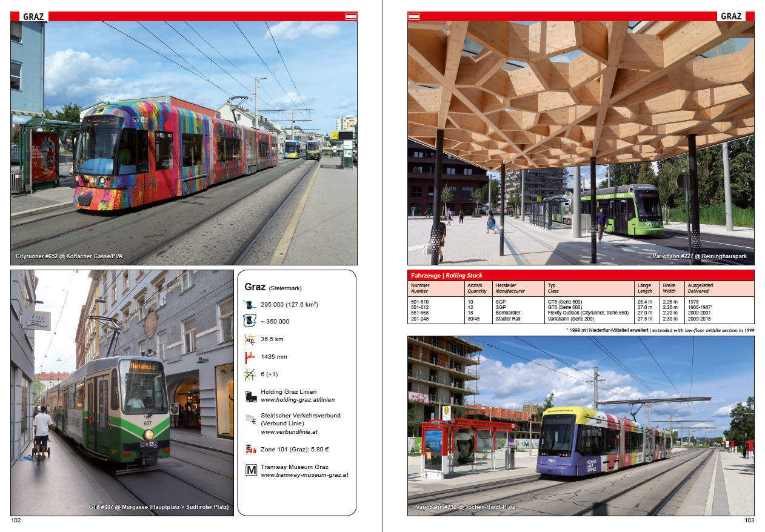
Task: Click the M museum icon
Action: tap(250, 471)
